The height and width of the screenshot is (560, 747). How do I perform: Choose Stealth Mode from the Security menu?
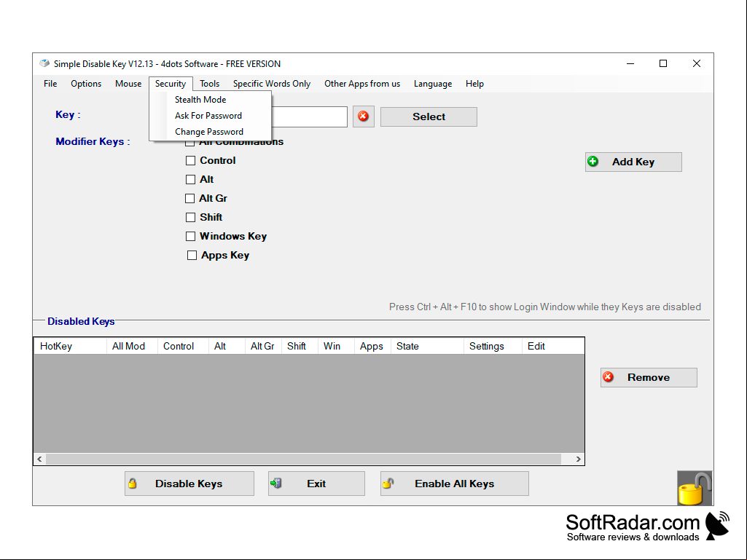coord(210,100)
